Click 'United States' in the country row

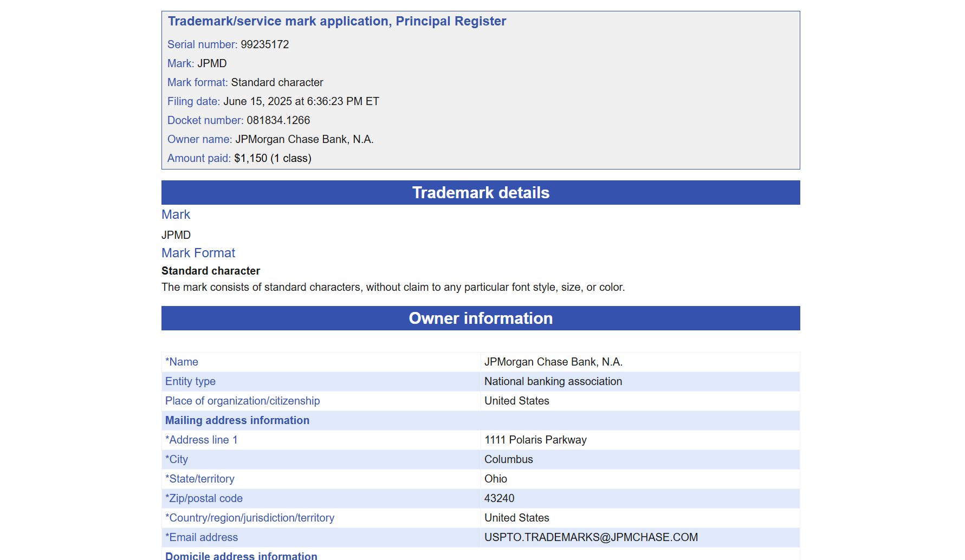point(517,518)
